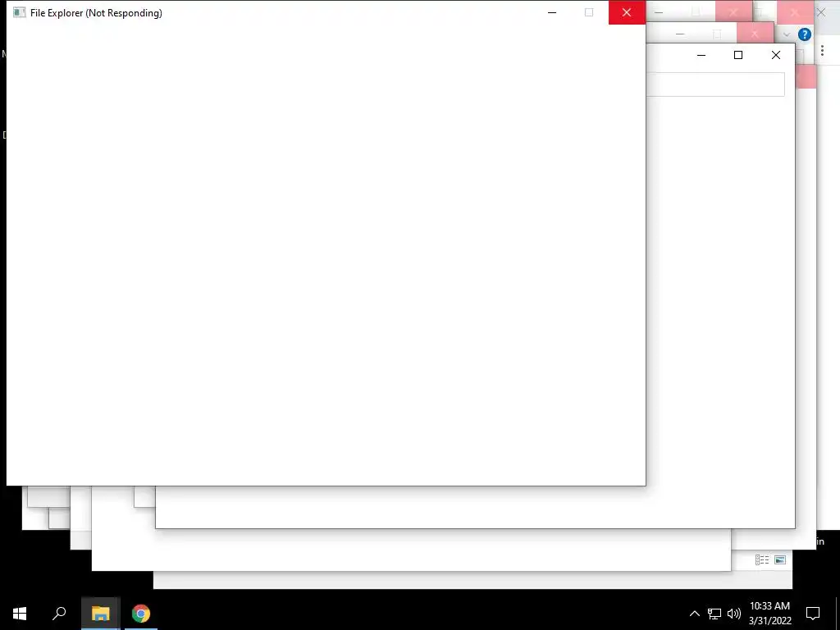Open the volume control tray icon
This screenshot has width=840, height=630.
[734, 614]
